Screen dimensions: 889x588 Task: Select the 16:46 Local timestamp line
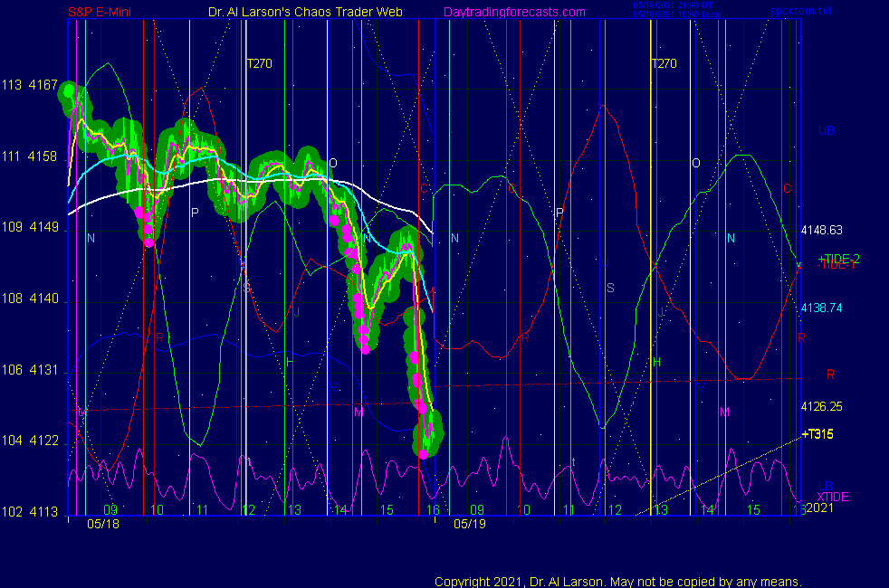[677, 14]
